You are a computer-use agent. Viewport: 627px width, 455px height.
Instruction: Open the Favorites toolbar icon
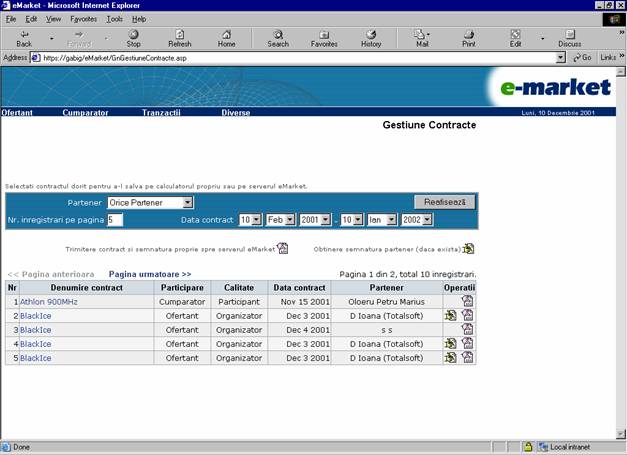coord(324,38)
